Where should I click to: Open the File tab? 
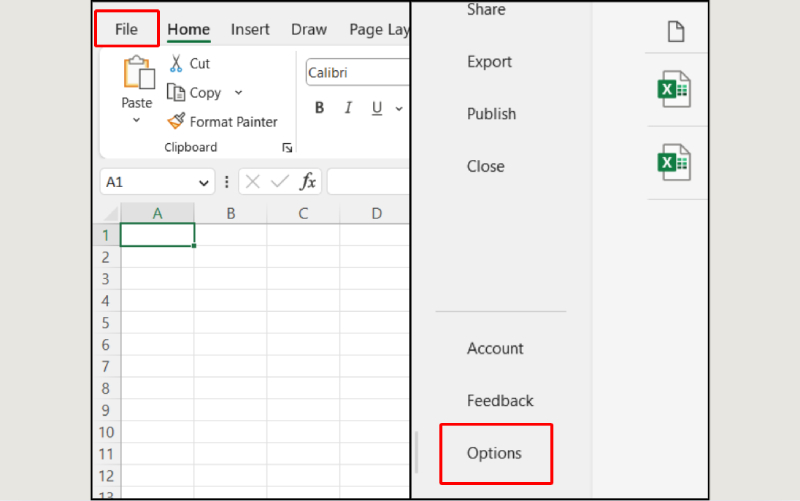tap(127, 29)
